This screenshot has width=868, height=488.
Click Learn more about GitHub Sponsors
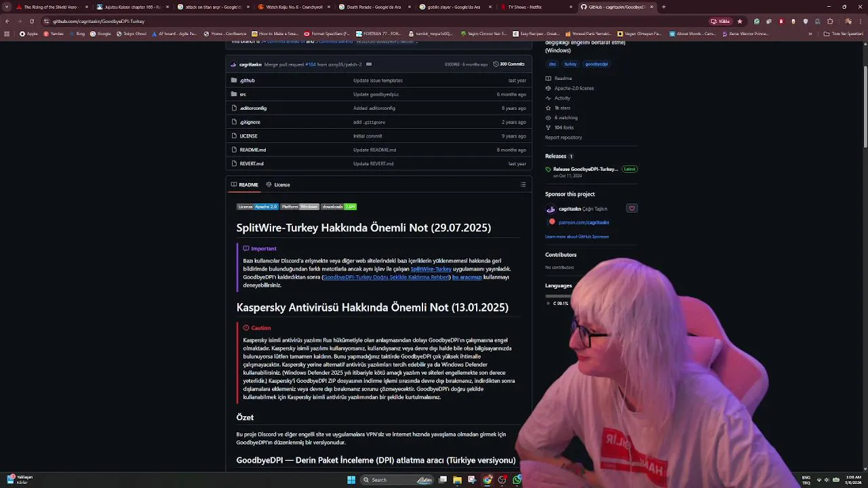tap(577, 237)
